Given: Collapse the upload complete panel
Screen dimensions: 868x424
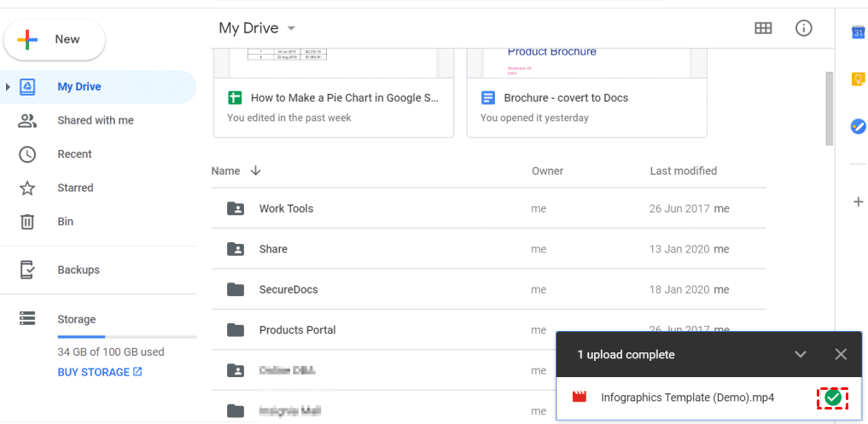Looking at the screenshot, I should click(x=800, y=354).
